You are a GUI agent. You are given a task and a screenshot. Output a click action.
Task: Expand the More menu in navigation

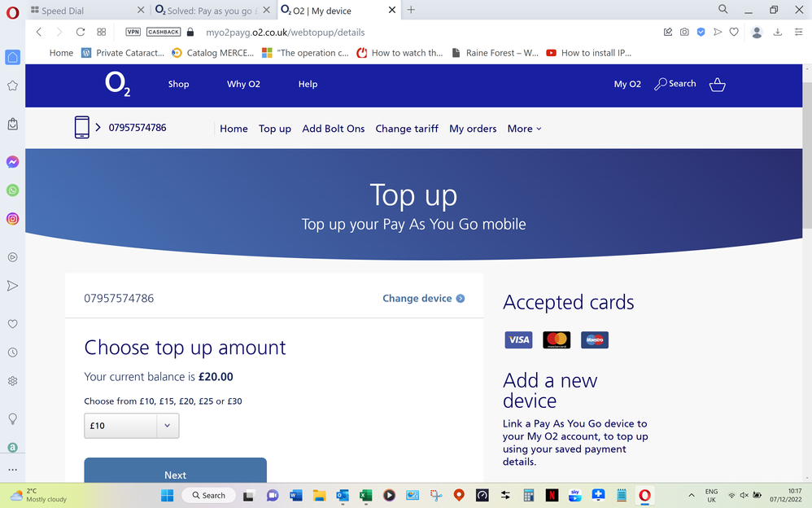click(x=524, y=129)
